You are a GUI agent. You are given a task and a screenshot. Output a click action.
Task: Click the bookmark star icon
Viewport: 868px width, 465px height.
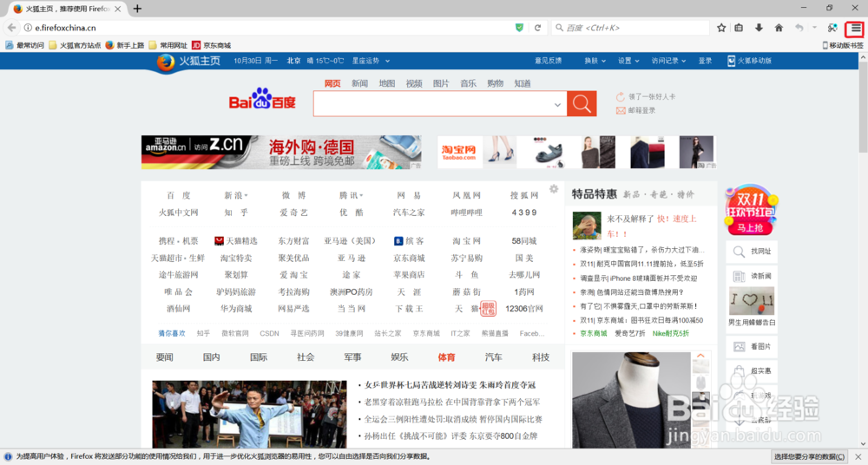(x=721, y=28)
